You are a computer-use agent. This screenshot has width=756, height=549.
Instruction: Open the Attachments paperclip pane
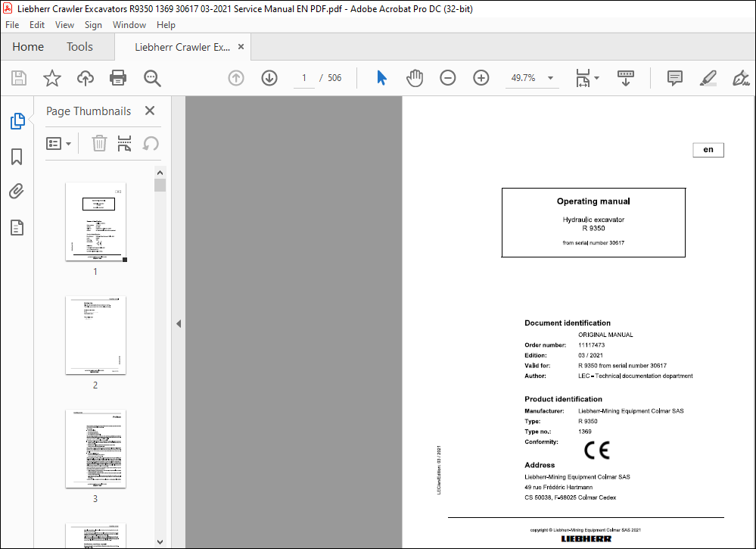(17, 192)
